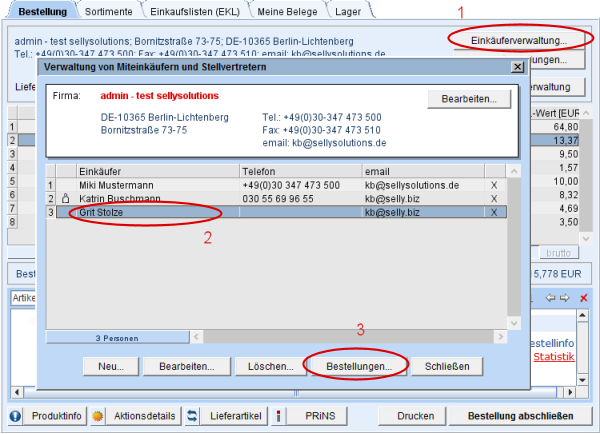Screen dimensions: 600x434
Task: Toggle the brutto button
Action: coord(559,253)
